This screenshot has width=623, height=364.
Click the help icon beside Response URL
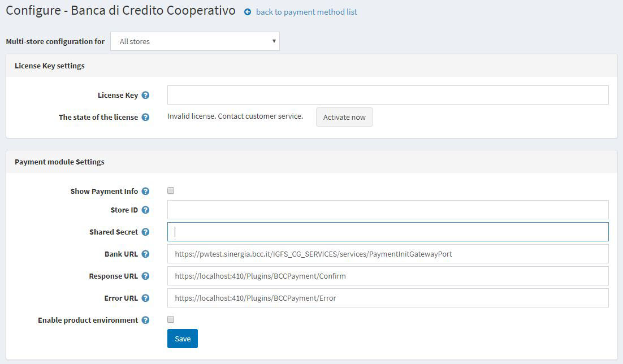tap(145, 276)
